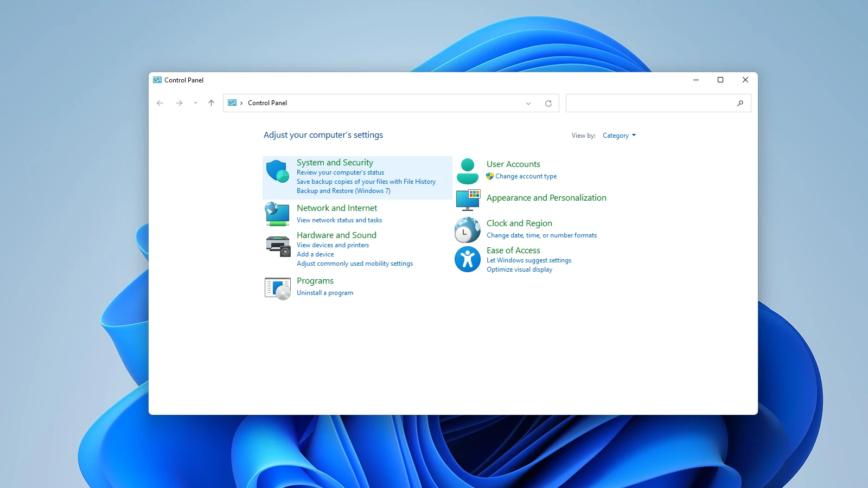Open Ease of Access heading
The width and height of the screenshot is (868, 488).
513,251
